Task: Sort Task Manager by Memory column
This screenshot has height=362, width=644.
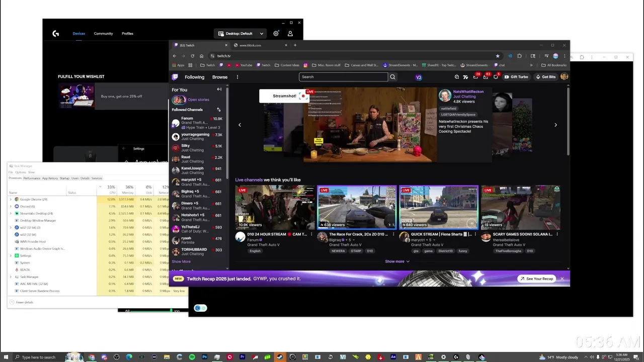Action: coord(126,189)
